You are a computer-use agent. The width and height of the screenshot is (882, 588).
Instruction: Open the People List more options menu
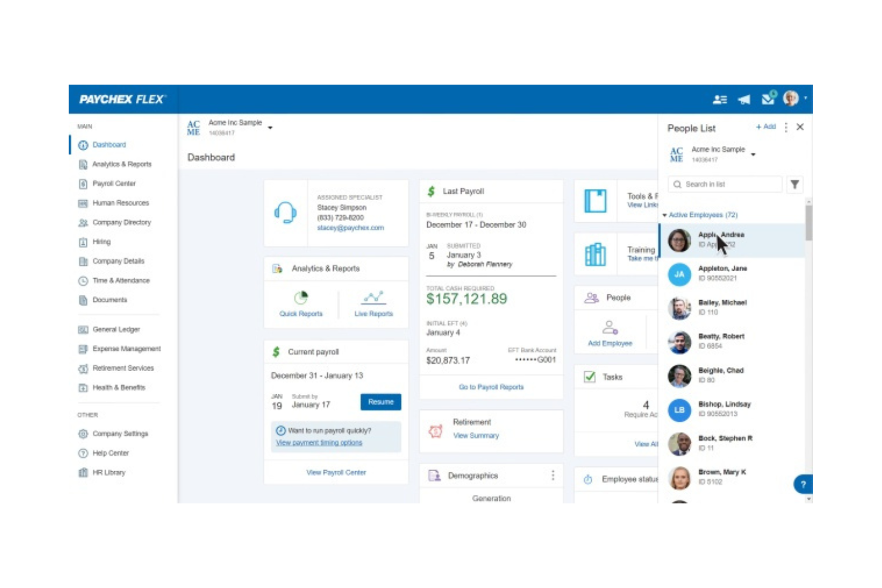click(786, 127)
